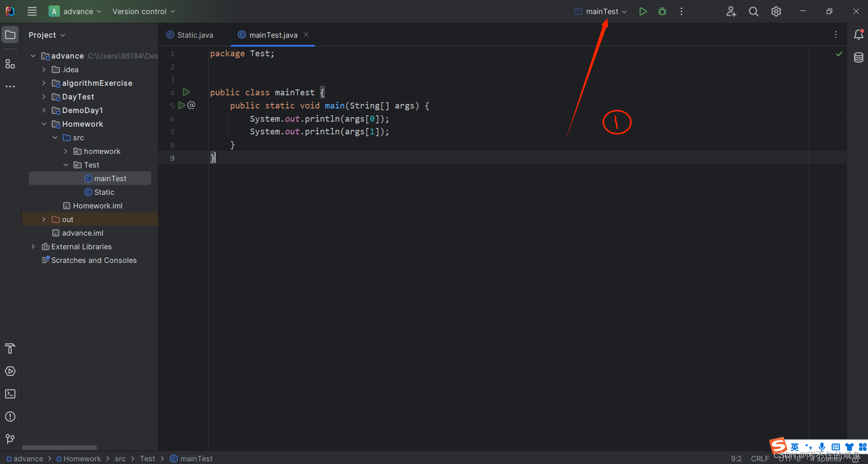This screenshot has width=868, height=464.
Task: Open the Git tool window
Action: [10, 439]
